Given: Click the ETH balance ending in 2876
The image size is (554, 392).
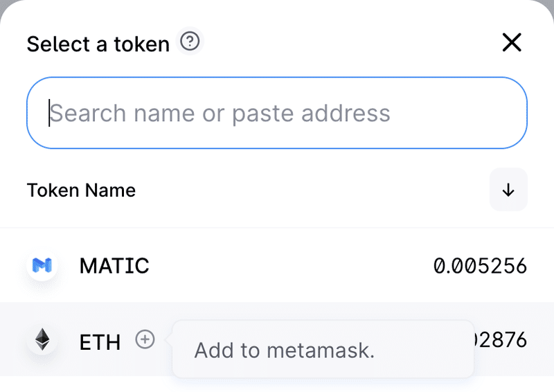Looking at the screenshot, I should 500,340.
